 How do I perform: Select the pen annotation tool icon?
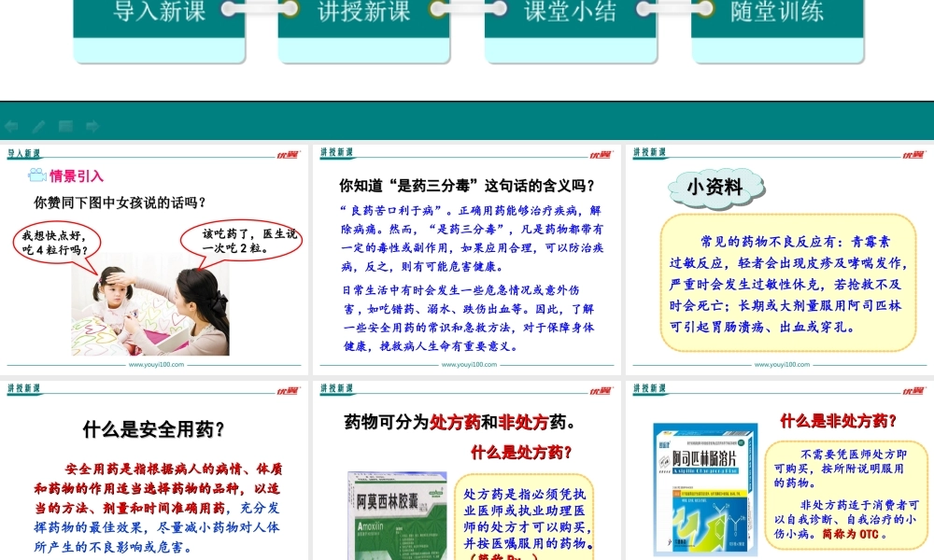(38, 126)
